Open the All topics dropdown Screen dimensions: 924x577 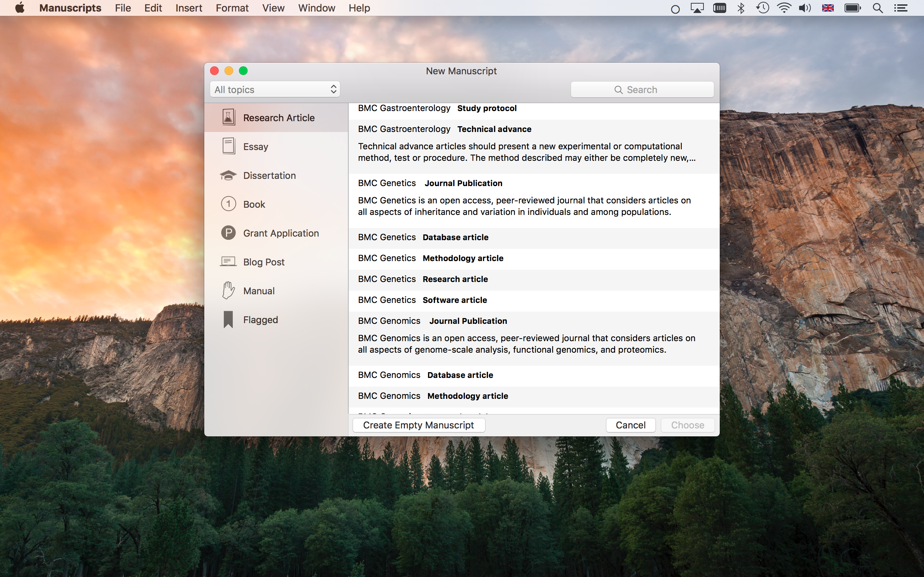(275, 89)
